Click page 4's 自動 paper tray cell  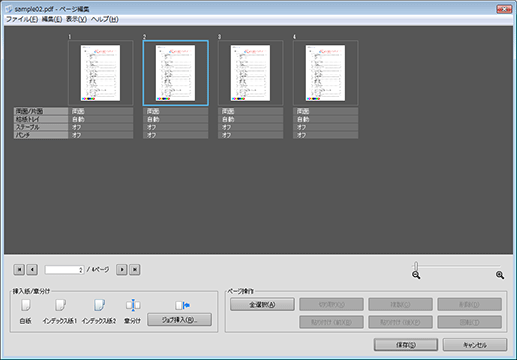(326, 119)
